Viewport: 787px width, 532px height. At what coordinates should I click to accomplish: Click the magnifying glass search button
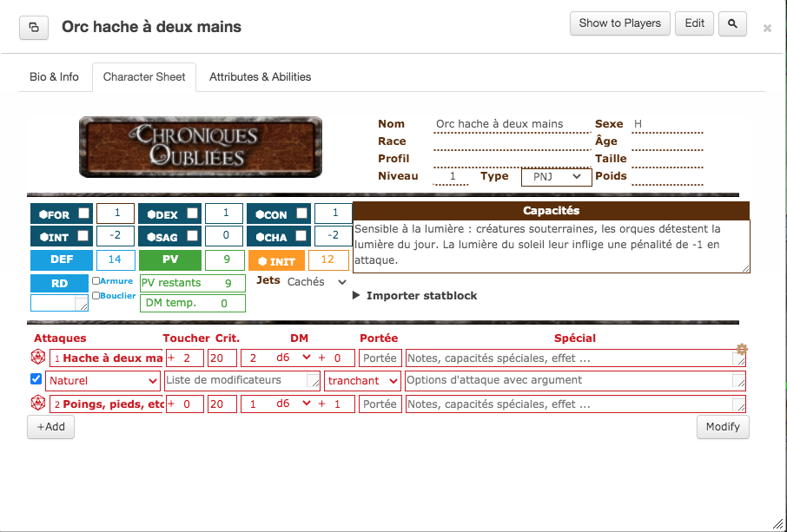732,24
